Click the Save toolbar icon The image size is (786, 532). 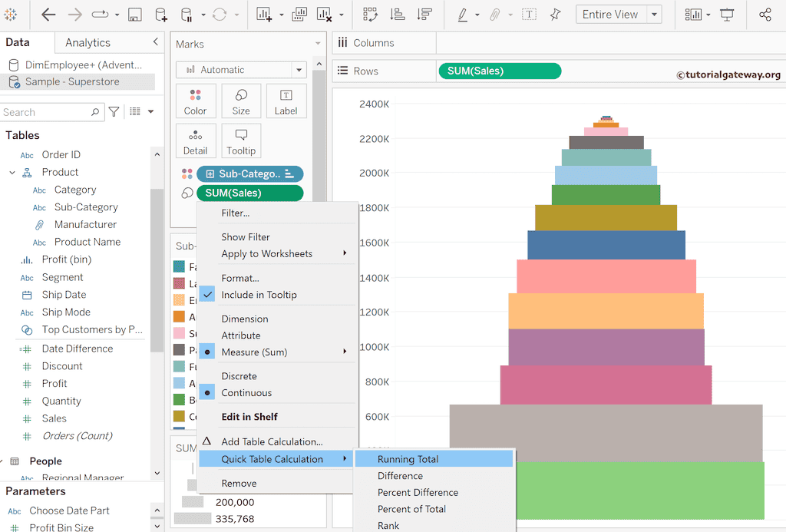click(x=134, y=15)
